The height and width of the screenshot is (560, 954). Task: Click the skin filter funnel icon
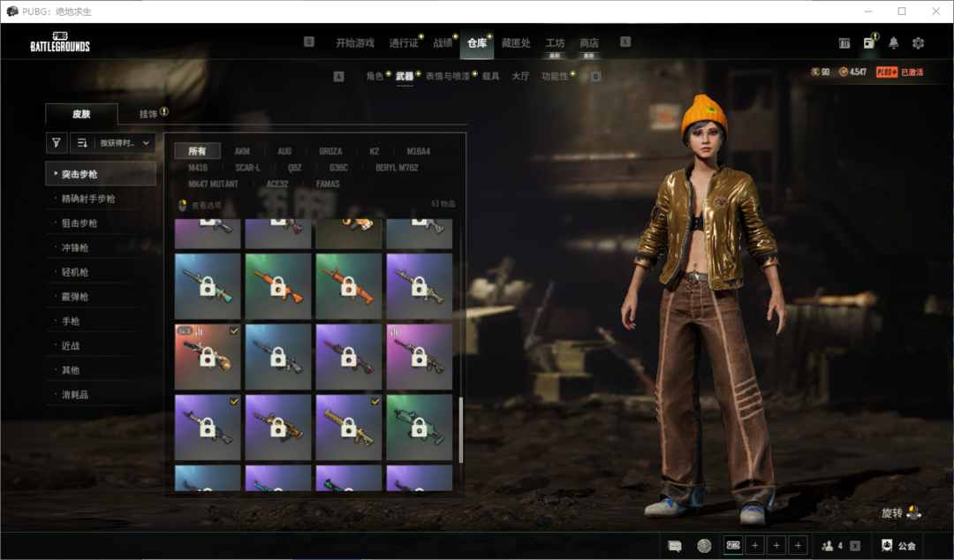tap(57, 142)
